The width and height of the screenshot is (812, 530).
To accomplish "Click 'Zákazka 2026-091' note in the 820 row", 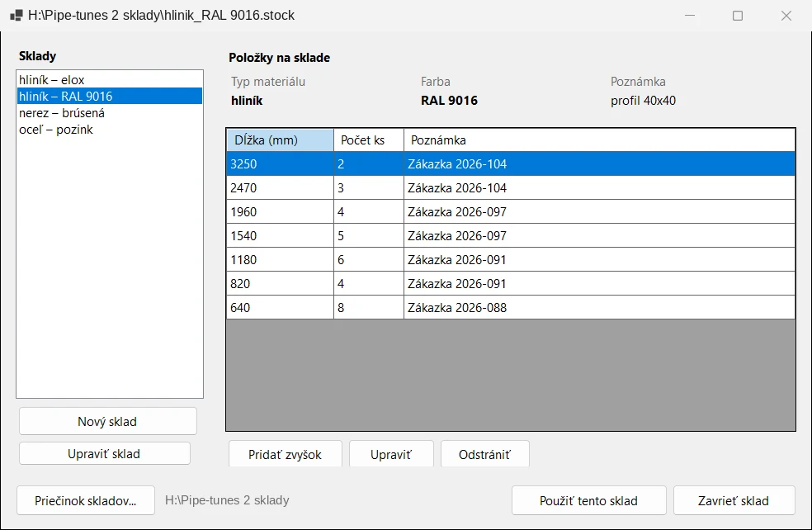I will point(599,283).
